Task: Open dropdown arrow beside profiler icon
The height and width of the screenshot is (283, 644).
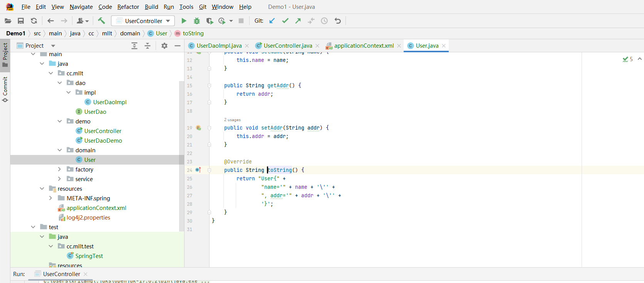Action: (231, 21)
